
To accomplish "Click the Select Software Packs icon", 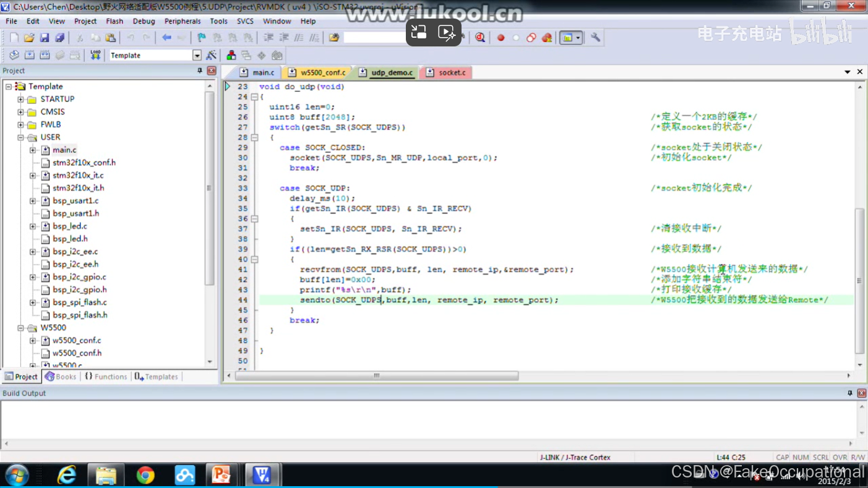I will [277, 56].
